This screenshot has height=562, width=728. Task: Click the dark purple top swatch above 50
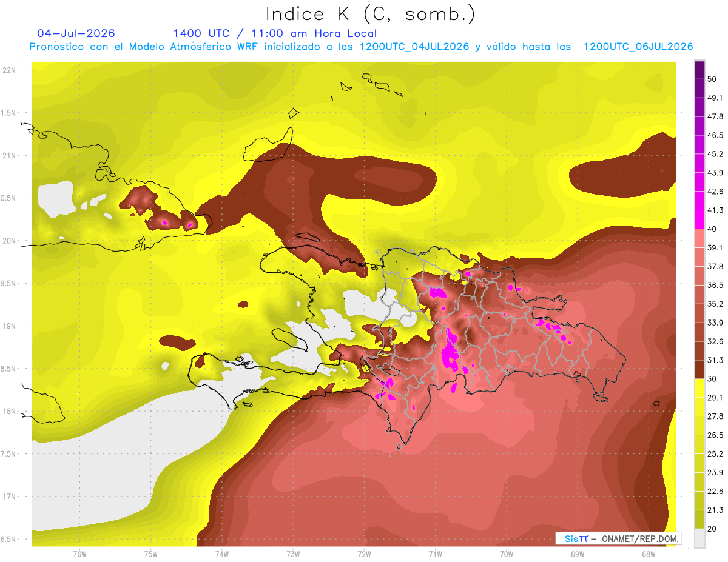[x=699, y=70]
